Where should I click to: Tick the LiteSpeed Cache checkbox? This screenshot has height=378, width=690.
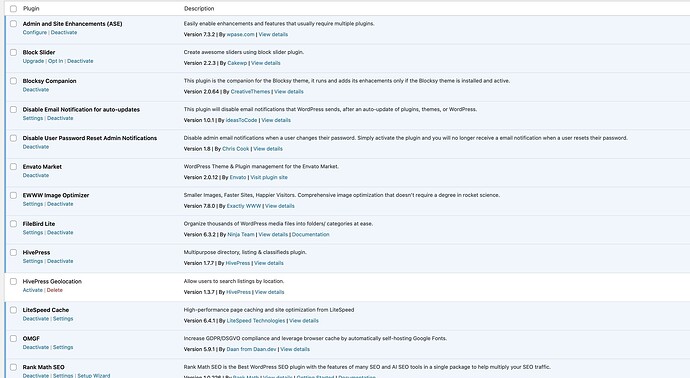pyautogui.click(x=13, y=310)
